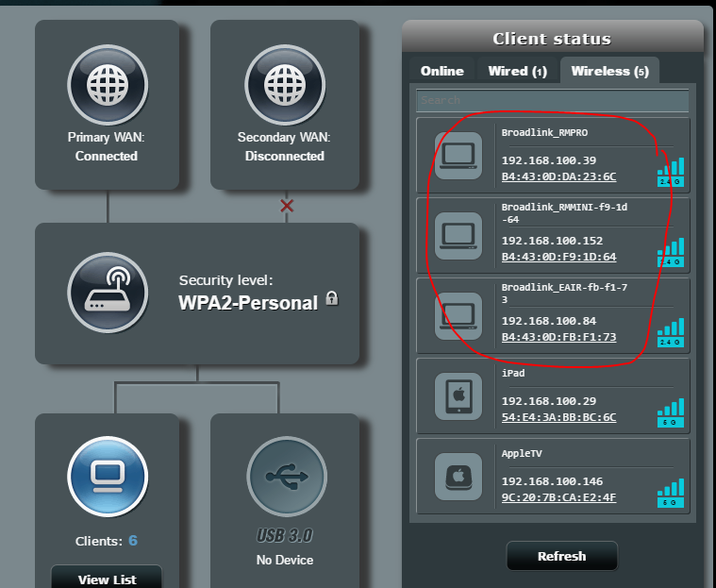Viewport: 716px width, 588px height.
Task: Click the AppleTV client name
Action: click(x=522, y=454)
